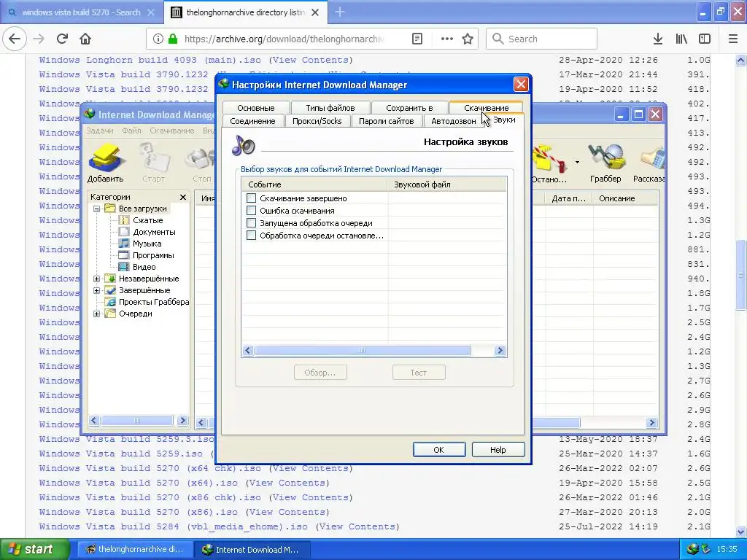The width and height of the screenshot is (747, 560).
Task: Click categories panel horizontal scrollbar thumb
Action: (x=137, y=421)
